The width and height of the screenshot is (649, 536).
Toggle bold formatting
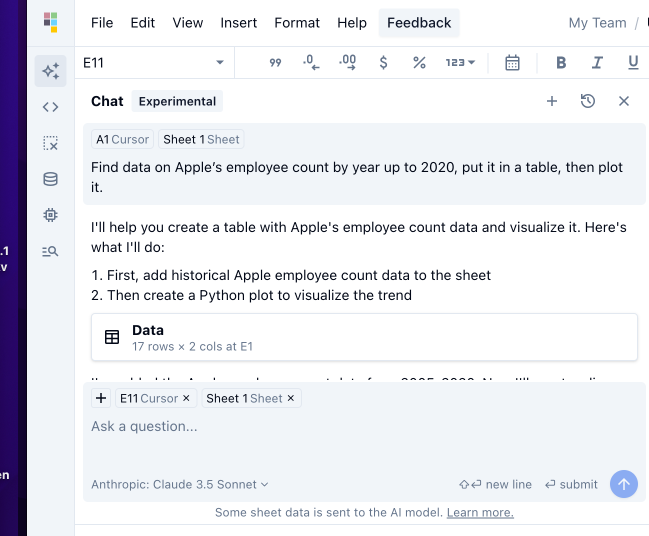pos(561,63)
